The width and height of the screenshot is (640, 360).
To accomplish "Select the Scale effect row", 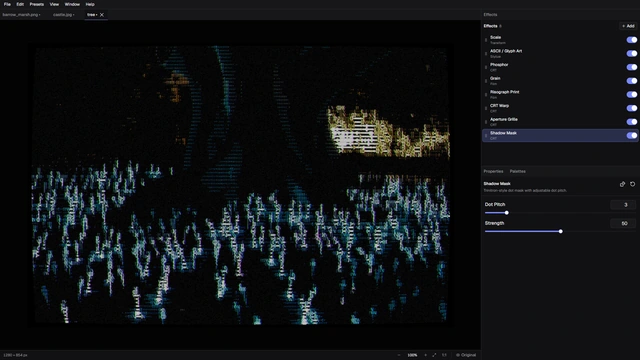I will pos(560,40).
